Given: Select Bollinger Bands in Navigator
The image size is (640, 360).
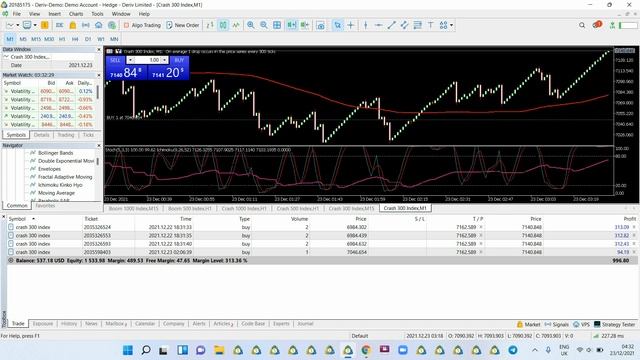Looking at the screenshot, I should point(56,153).
